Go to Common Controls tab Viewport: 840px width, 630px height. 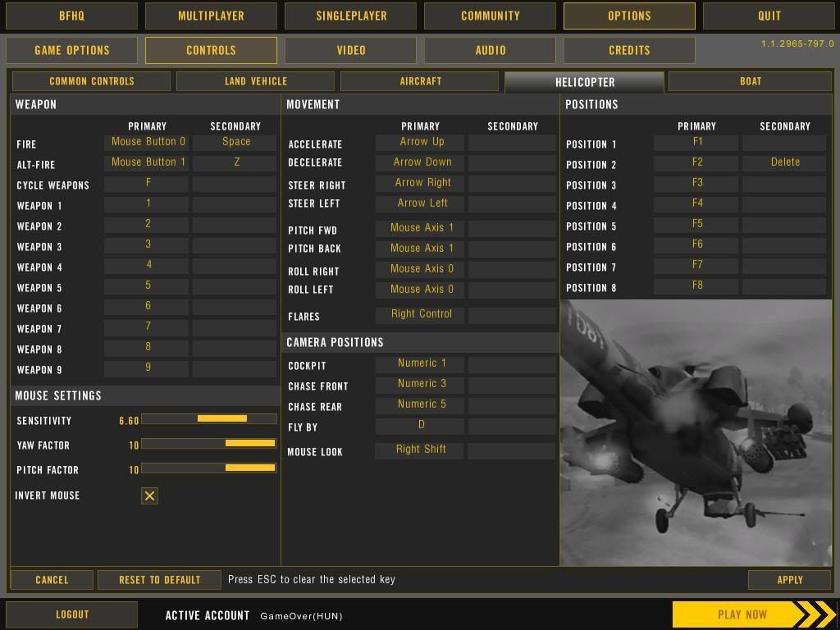point(92,81)
